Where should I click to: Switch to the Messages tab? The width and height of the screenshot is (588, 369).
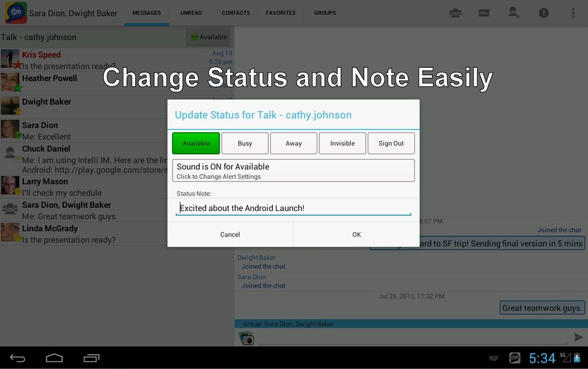tap(147, 13)
